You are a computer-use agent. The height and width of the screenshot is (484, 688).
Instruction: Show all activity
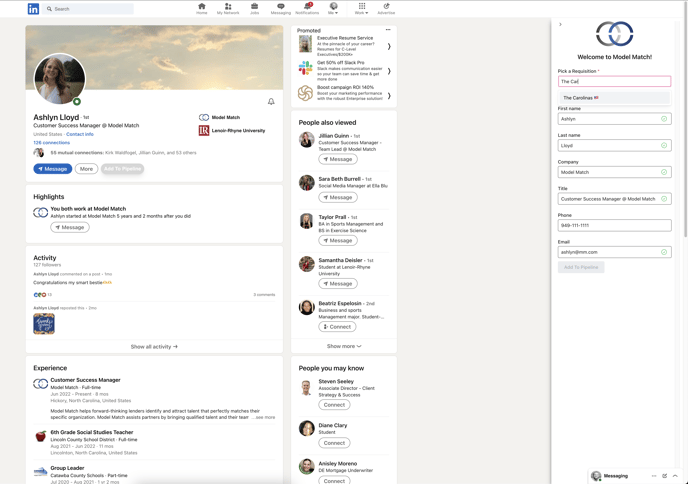tap(154, 347)
